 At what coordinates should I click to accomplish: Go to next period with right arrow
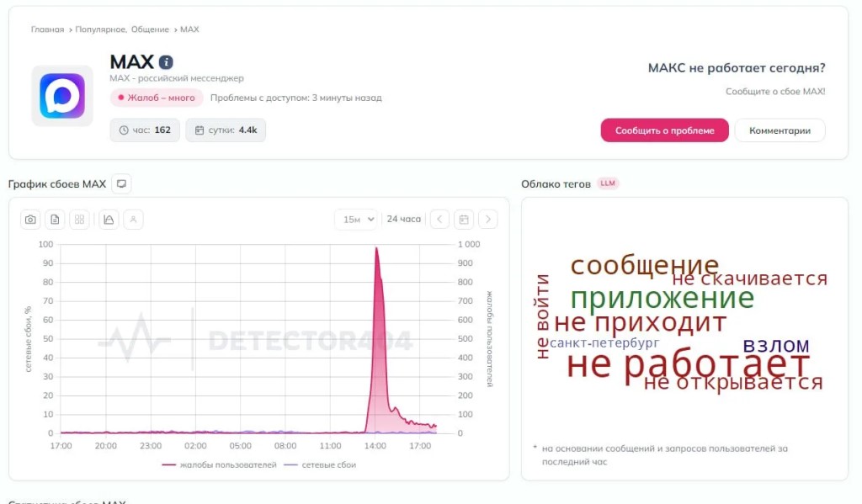(488, 220)
